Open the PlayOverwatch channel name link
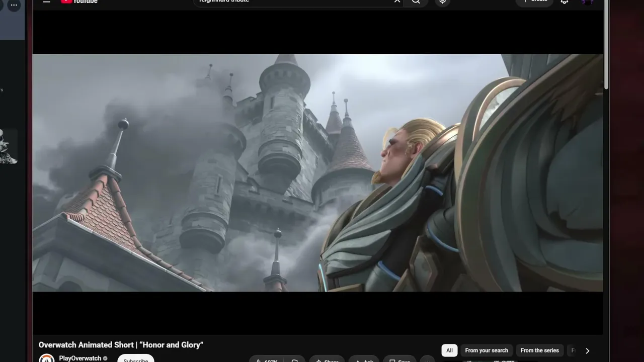Screen dimensions: 644x362 pyautogui.click(x=80, y=358)
